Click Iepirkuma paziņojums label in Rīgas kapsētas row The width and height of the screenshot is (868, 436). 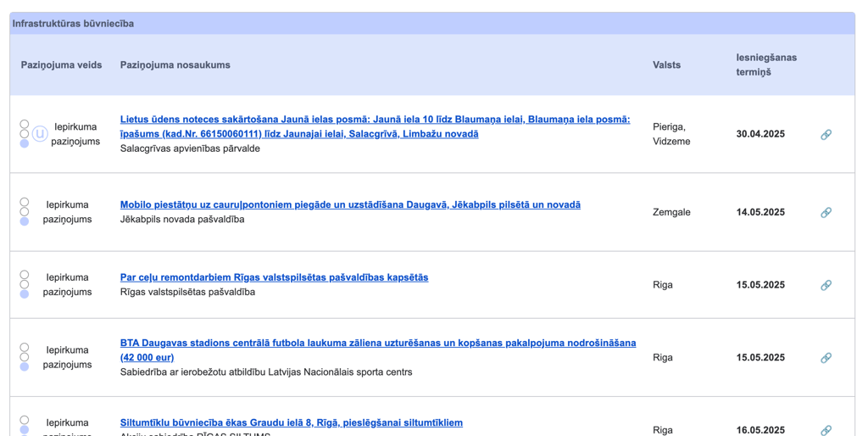(68, 285)
